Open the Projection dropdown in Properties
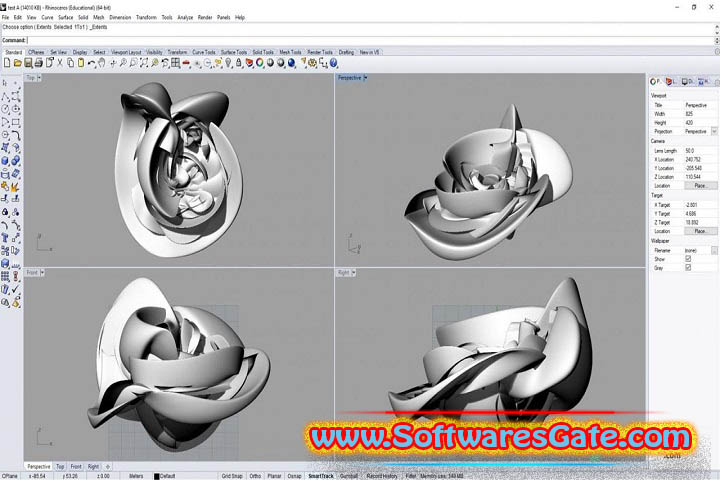720x480 pixels. tap(714, 131)
